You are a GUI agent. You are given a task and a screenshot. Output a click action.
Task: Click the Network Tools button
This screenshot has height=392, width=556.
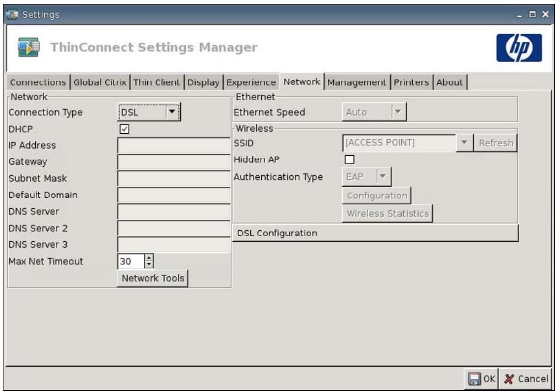[153, 278]
